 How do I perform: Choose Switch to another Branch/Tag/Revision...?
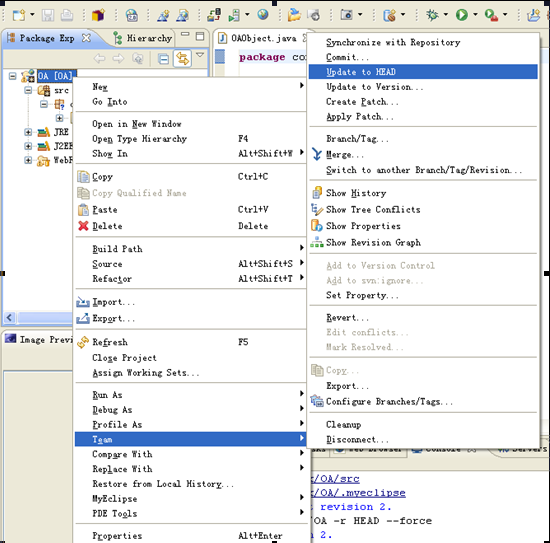423,170
